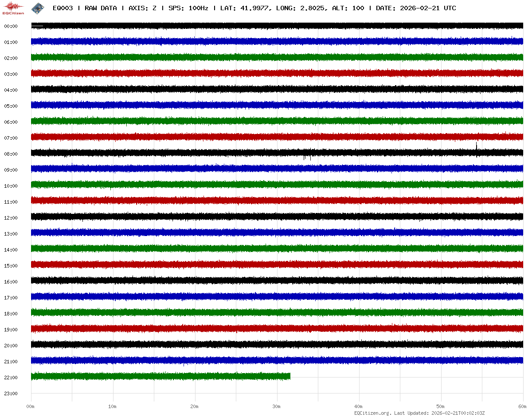Select the 22:00 hour row label
Viewport: 532px width, 417px height.
point(11,378)
